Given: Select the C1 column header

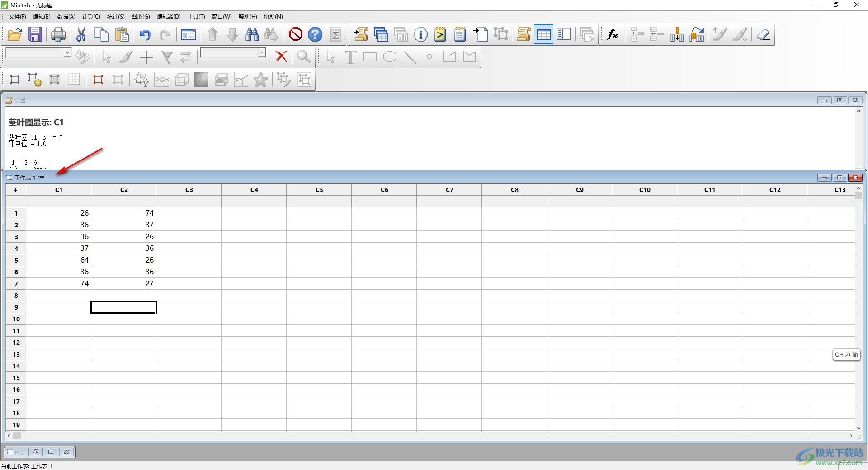Looking at the screenshot, I should (59, 190).
